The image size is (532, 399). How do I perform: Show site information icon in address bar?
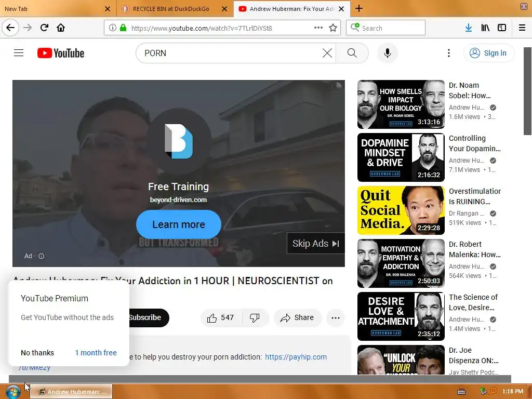coord(113,28)
